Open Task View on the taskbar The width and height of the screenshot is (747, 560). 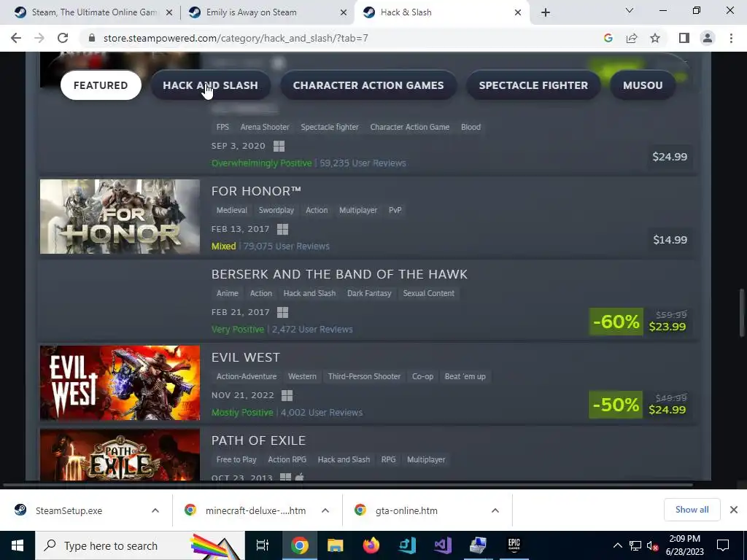point(262,545)
